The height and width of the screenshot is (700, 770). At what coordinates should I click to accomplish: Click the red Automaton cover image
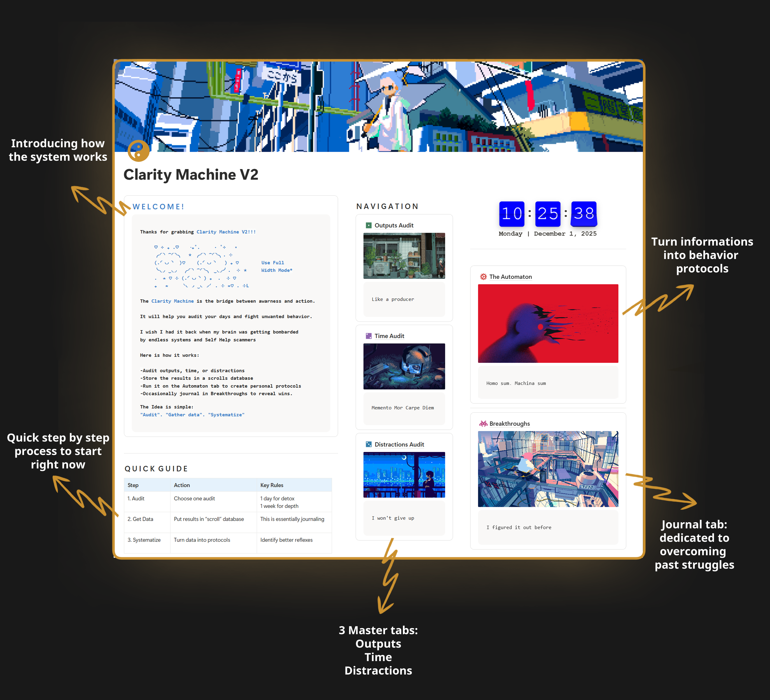click(548, 323)
